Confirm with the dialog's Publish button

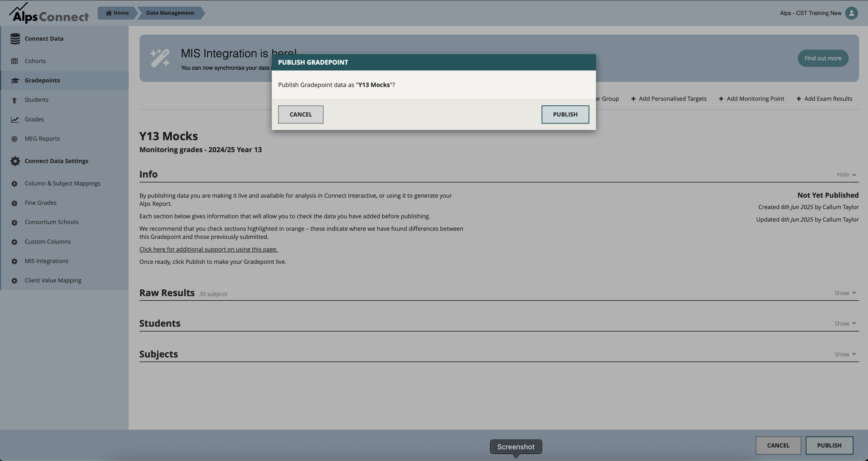[x=565, y=114]
